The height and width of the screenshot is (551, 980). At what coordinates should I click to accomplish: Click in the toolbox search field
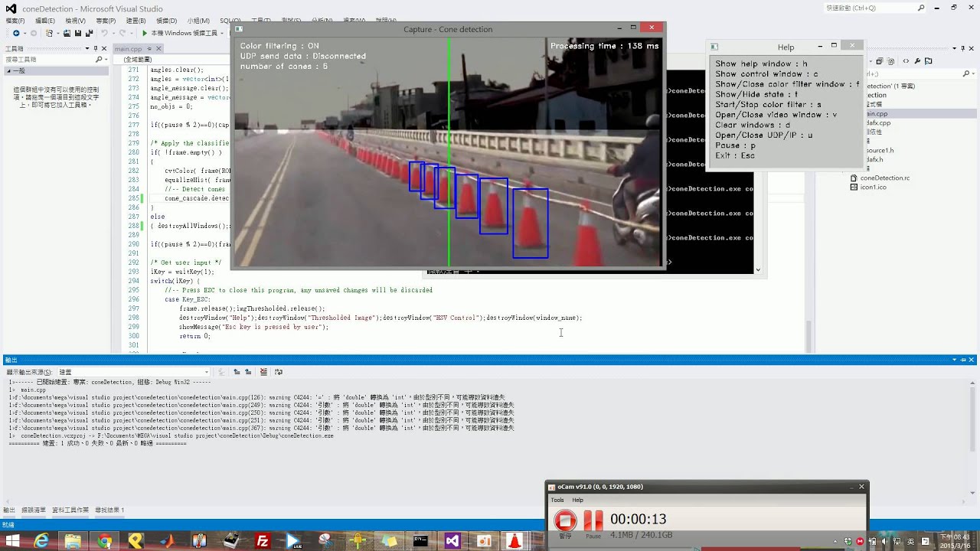(50, 59)
